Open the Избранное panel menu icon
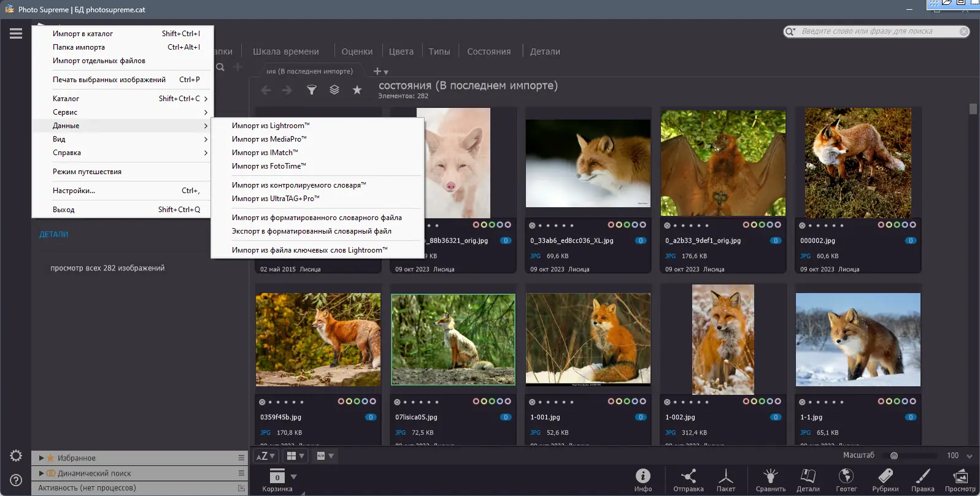 click(x=242, y=458)
